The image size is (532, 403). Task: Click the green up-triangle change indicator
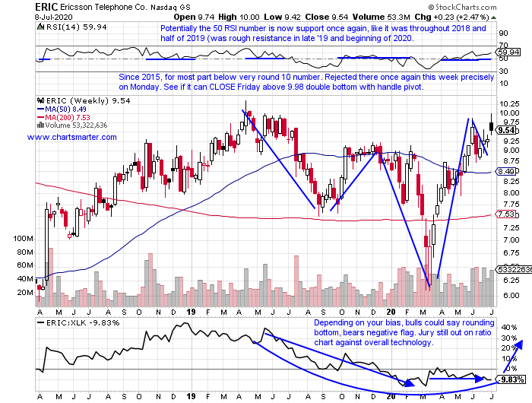493,17
